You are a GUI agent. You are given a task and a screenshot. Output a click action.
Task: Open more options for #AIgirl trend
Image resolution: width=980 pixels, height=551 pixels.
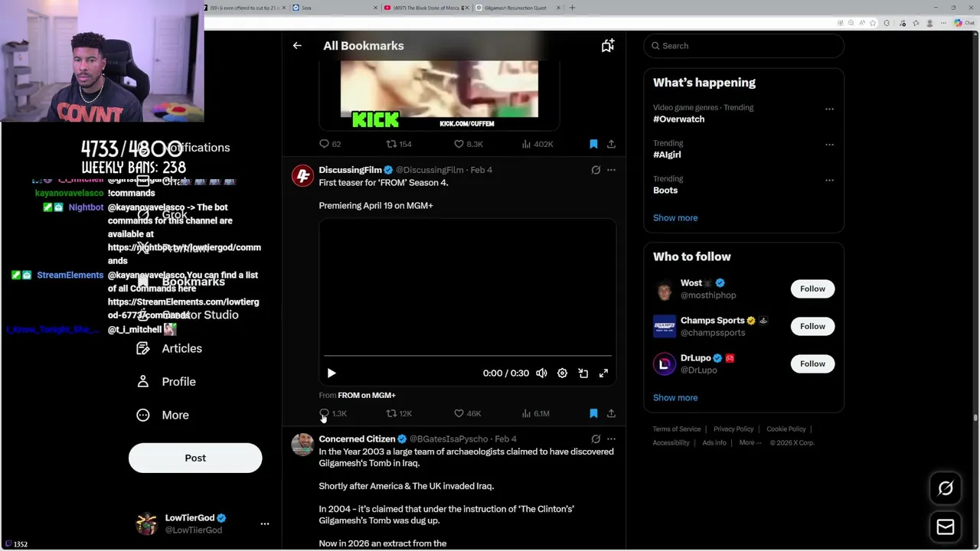tap(829, 145)
